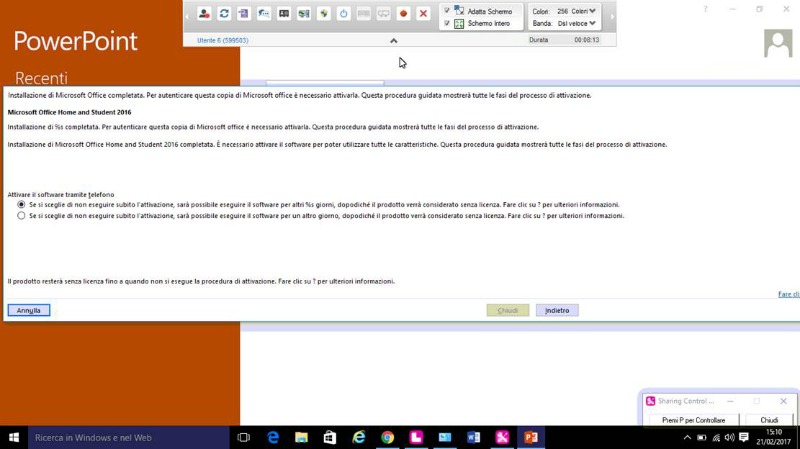Switch to PowerPoint in the taskbar
Screen dimensions: 800x449
[531, 438]
